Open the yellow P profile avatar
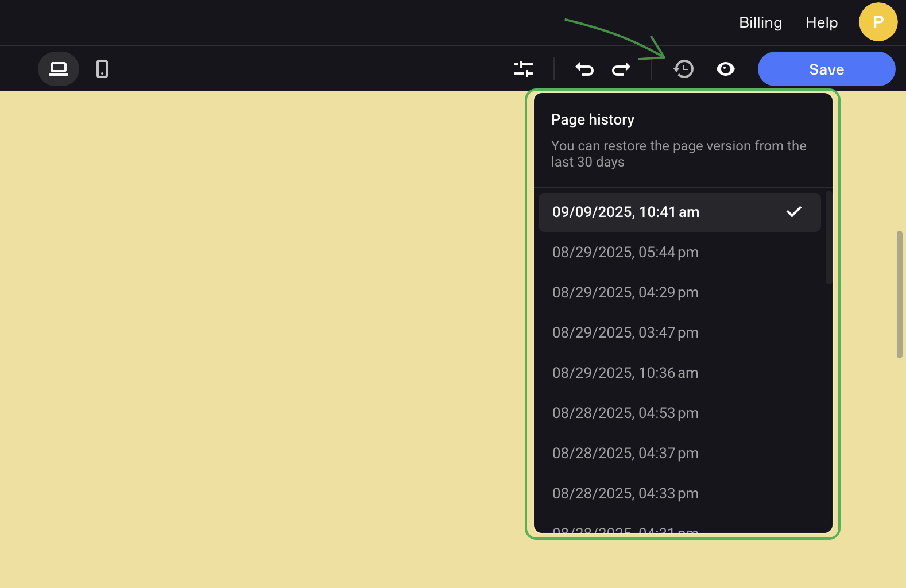Viewport: 906px width, 588px height. (x=878, y=22)
